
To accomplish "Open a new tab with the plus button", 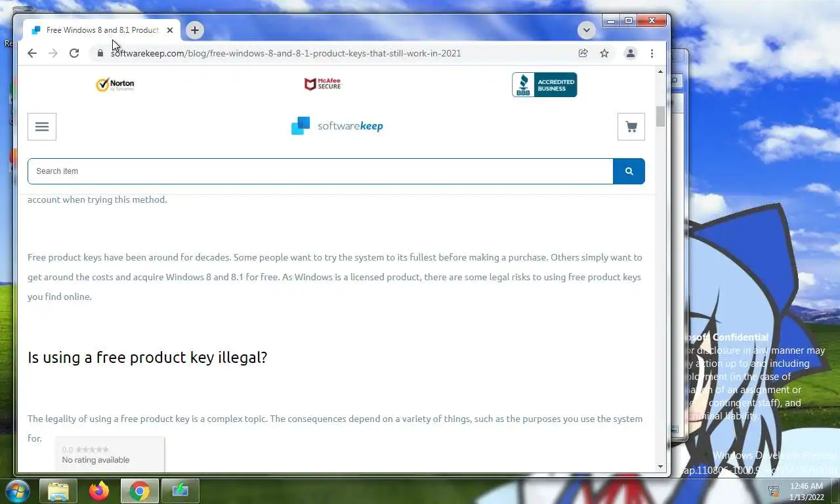I will [194, 30].
